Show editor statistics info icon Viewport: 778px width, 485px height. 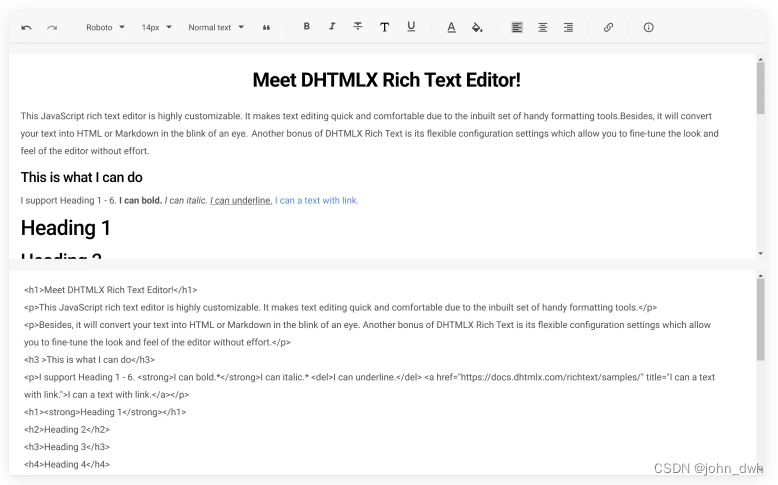648,27
